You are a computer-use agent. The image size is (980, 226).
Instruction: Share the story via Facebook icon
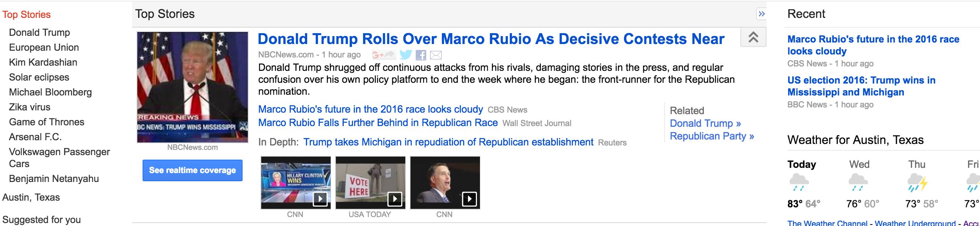[x=421, y=56]
